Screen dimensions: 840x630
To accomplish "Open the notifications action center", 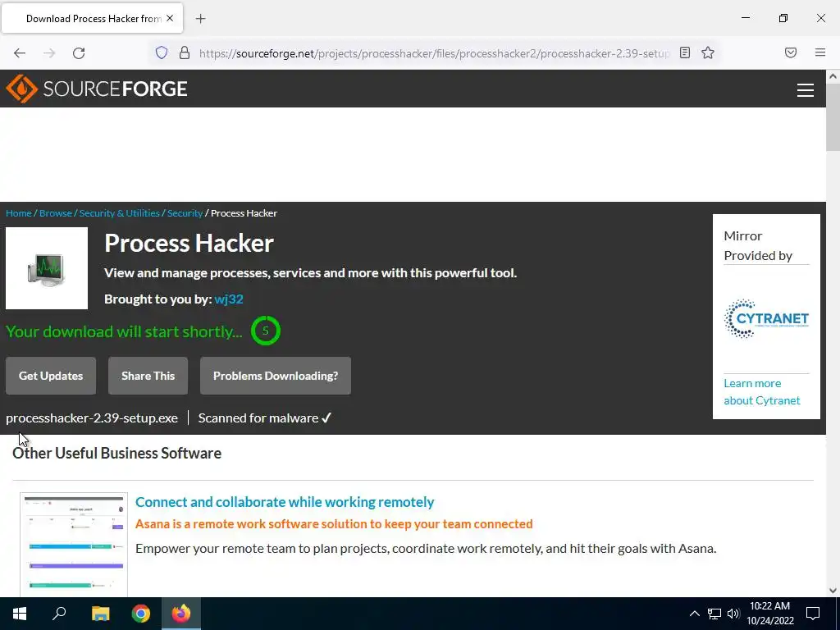I will tap(813, 614).
